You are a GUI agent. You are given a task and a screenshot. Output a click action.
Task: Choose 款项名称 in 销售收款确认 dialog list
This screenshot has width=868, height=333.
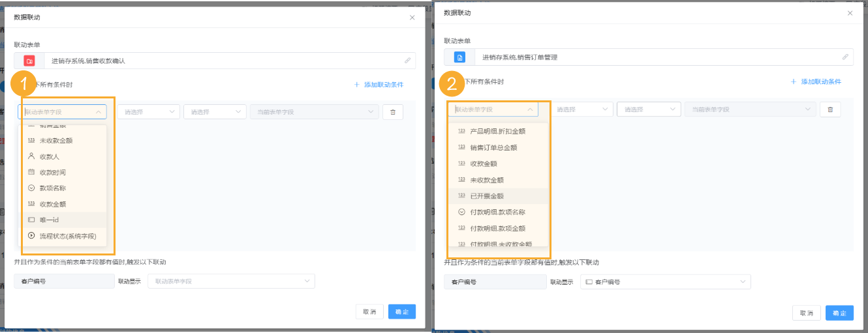(64, 188)
